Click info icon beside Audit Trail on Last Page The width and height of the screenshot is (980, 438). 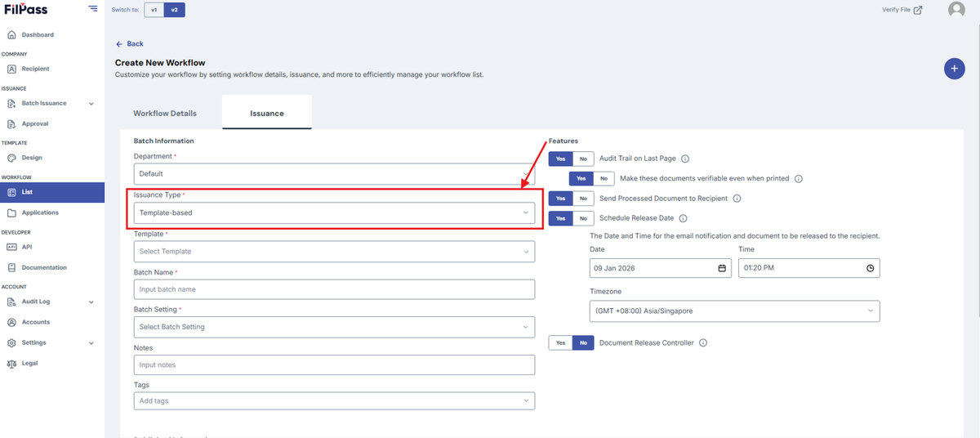tap(685, 159)
